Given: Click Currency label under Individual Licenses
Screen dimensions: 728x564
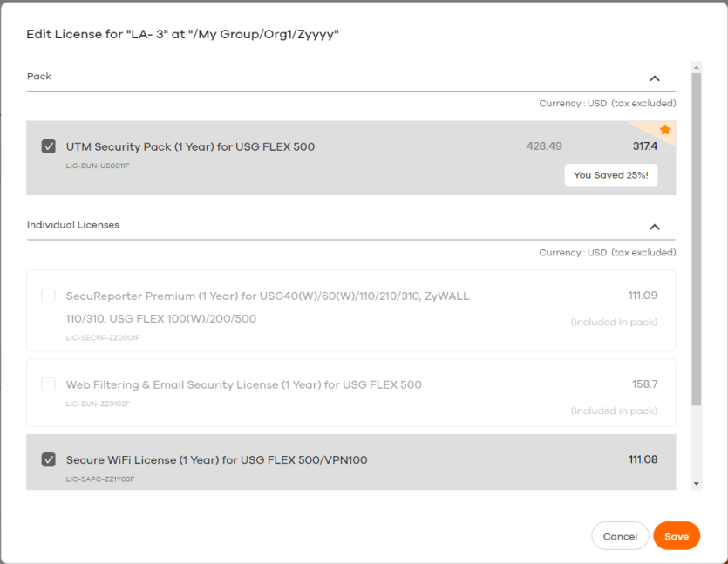Looking at the screenshot, I should [608, 253].
